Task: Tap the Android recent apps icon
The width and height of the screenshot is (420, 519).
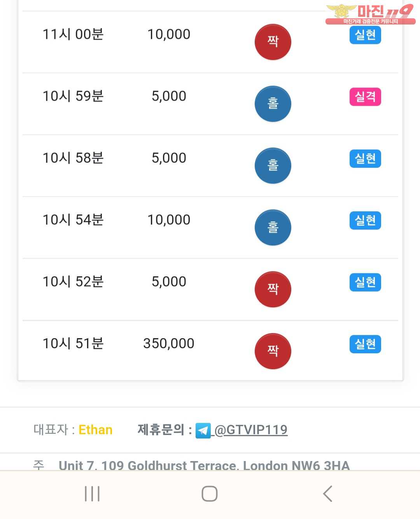Action: tap(92, 494)
